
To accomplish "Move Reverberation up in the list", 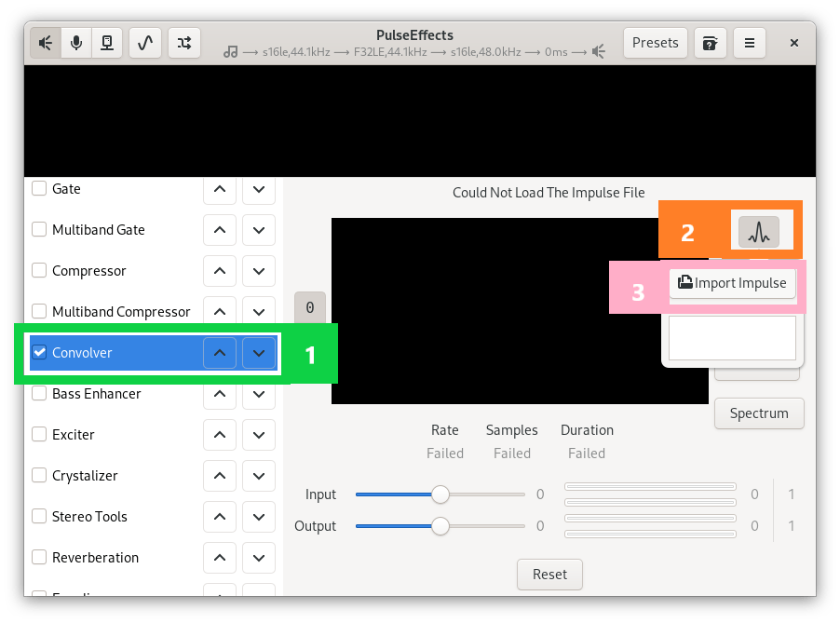I will tap(220, 558).
